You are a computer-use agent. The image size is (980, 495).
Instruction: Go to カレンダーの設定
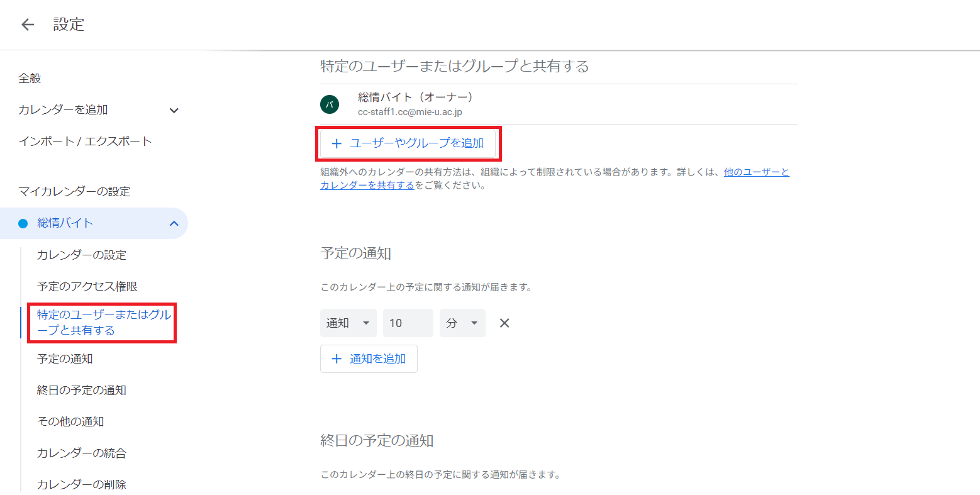click(82, 255)
